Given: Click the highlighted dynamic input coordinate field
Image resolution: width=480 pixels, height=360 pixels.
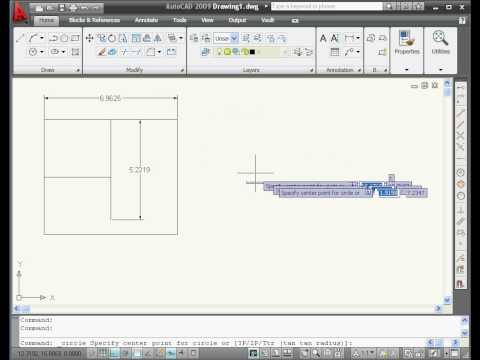Looking at the screenshot, I should [389, 193].
